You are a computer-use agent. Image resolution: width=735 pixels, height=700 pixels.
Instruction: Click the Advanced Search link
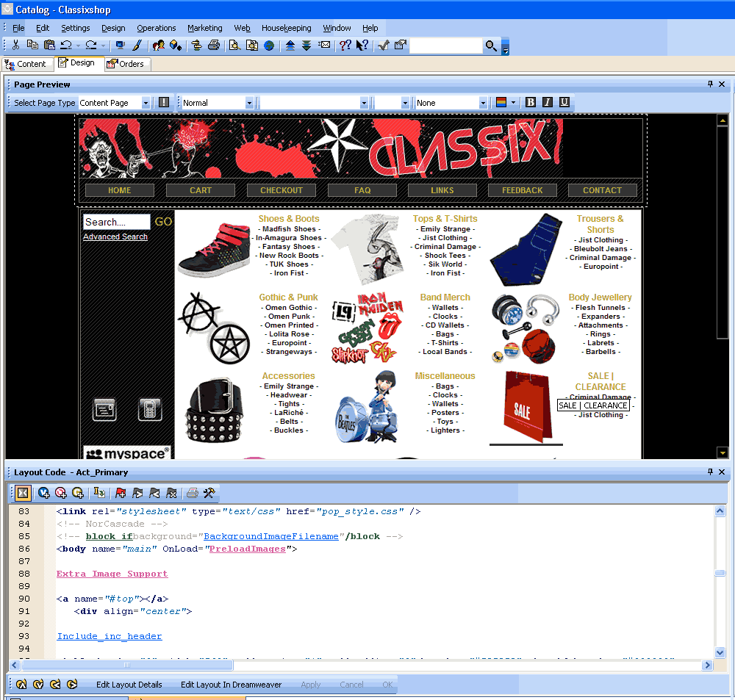(115, 237)
